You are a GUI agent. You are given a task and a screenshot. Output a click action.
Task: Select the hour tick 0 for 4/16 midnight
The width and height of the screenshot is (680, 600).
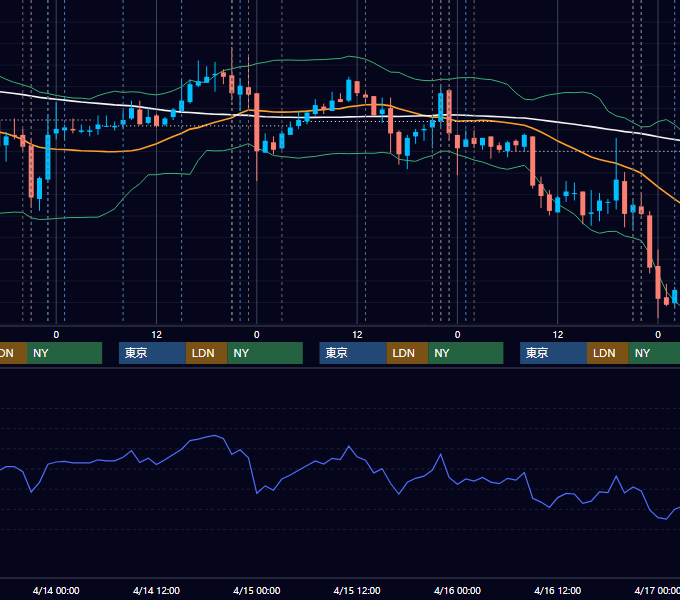point(457,335)
